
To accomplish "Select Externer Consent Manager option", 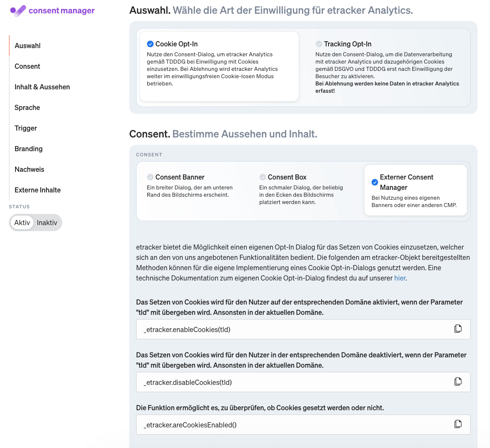I will tap(374, 183).
